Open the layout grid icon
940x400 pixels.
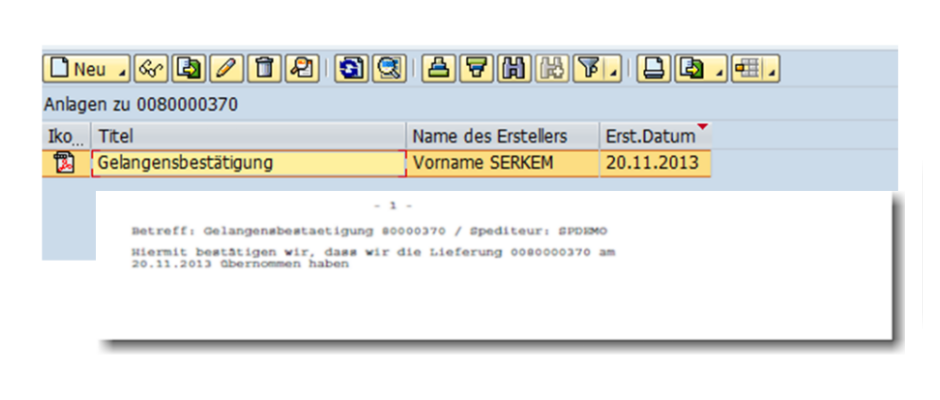tap(746, 69)
